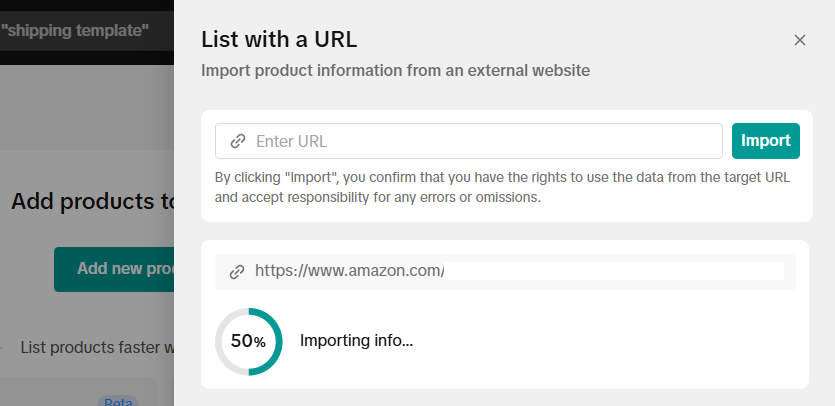Close the List with a URL panel
The height and width of the screenshot is (406, 835).
click(x=799, y=40)
